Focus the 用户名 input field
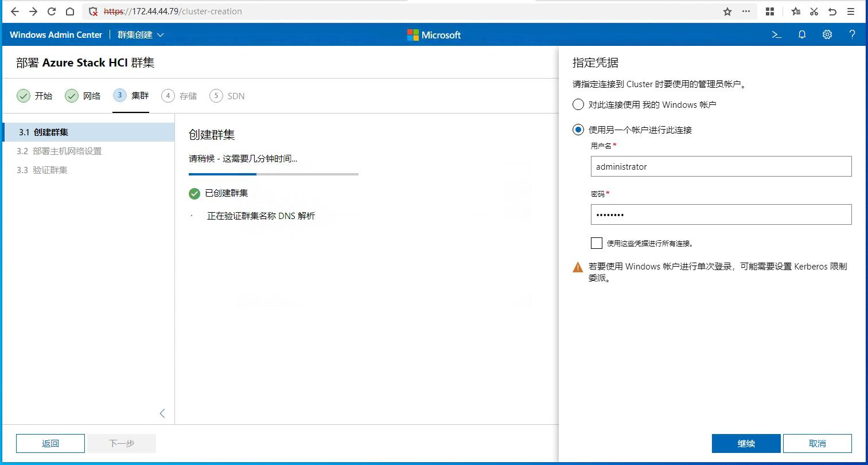Screen dimensions: 868x465 (721, 166)
